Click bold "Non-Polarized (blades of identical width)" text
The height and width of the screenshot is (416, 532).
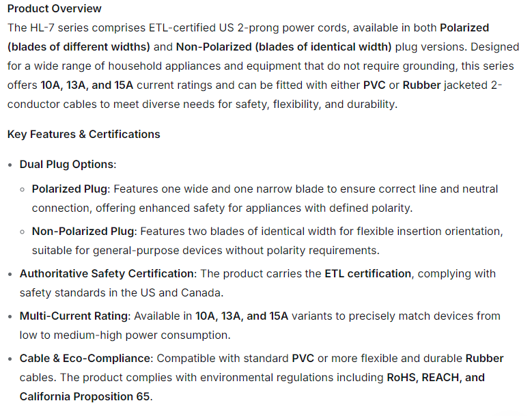[283, 47]
